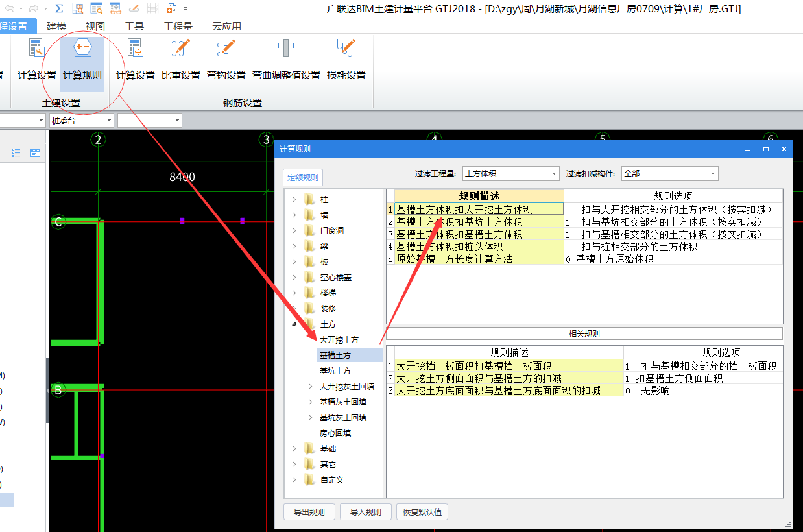Click panel layout icon in left panel
The width and height of the screenshot is (803, 532).
tap(35, 152)
